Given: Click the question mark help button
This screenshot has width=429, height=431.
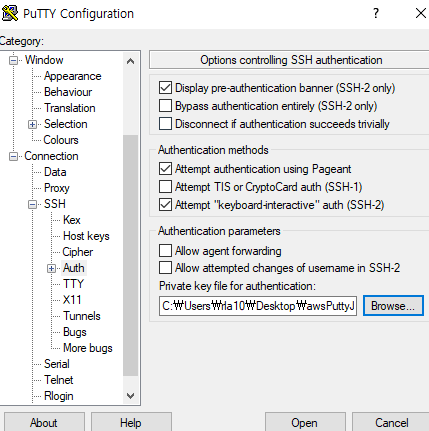Looking at the screenshot, I should coord(376,13).
